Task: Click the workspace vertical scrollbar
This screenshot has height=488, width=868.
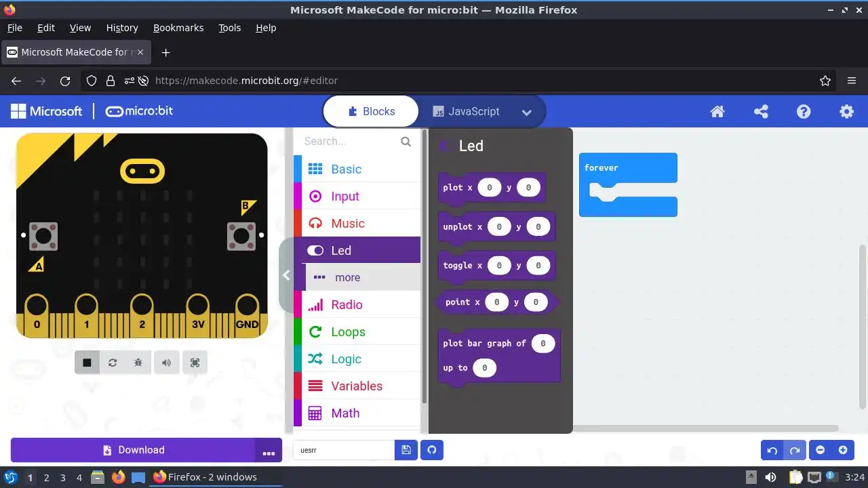Action: (863, 325)
